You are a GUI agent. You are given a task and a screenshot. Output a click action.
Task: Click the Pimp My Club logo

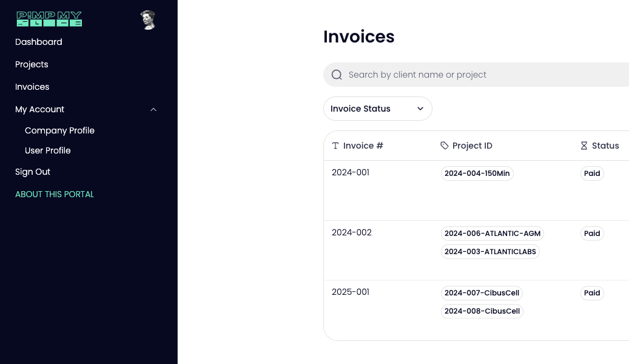50,19
